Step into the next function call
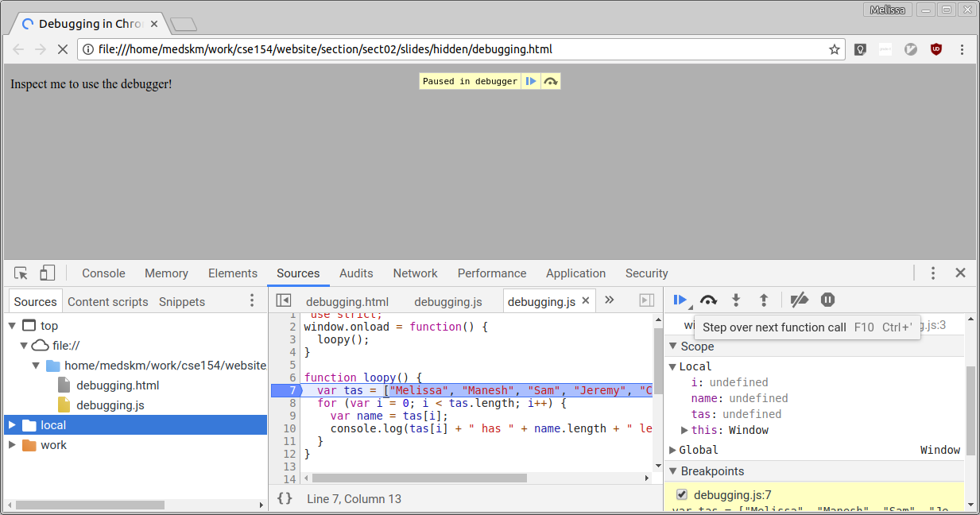980x515 pixels. coord(736,300)
